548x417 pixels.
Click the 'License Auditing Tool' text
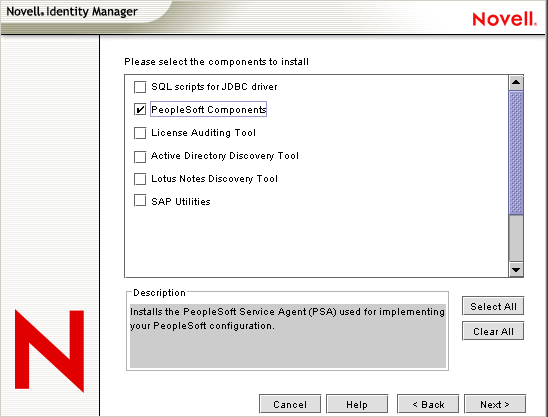tap(203, 133)
